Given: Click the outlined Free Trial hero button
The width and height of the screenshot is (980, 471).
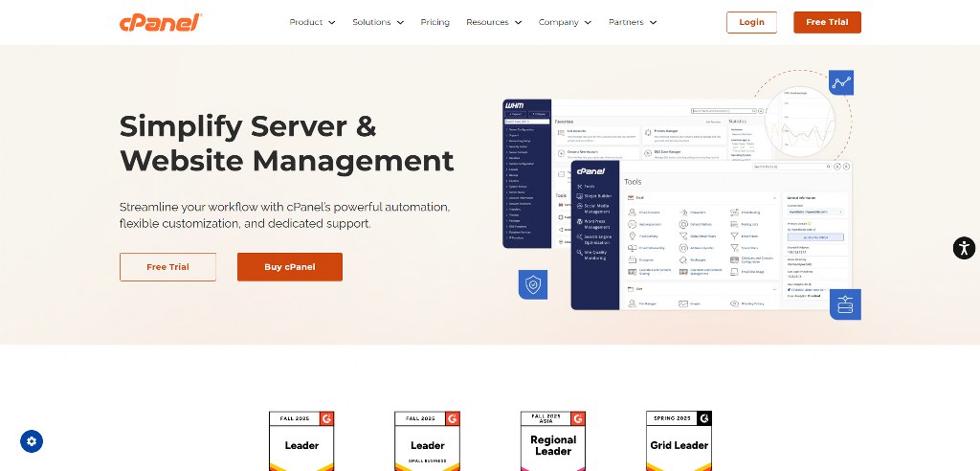Looking at the screenshot, I should pyautogui.click(x=167, y=267).
